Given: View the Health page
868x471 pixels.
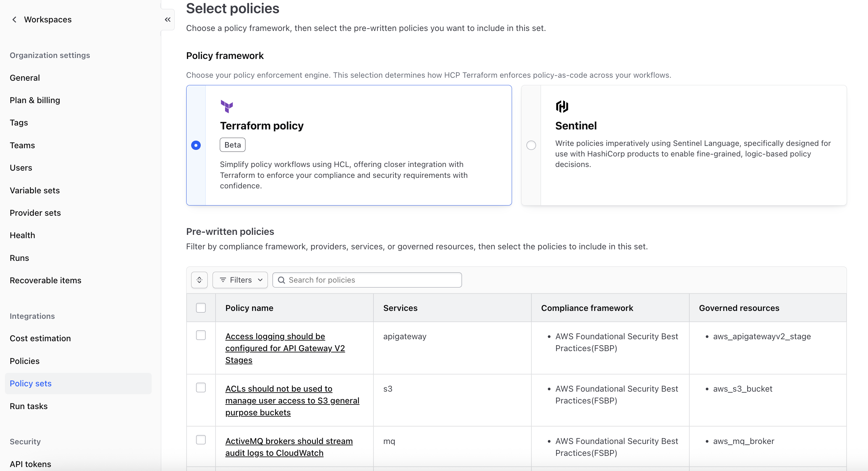Looking at the screenshot, I should pos(22,235).
